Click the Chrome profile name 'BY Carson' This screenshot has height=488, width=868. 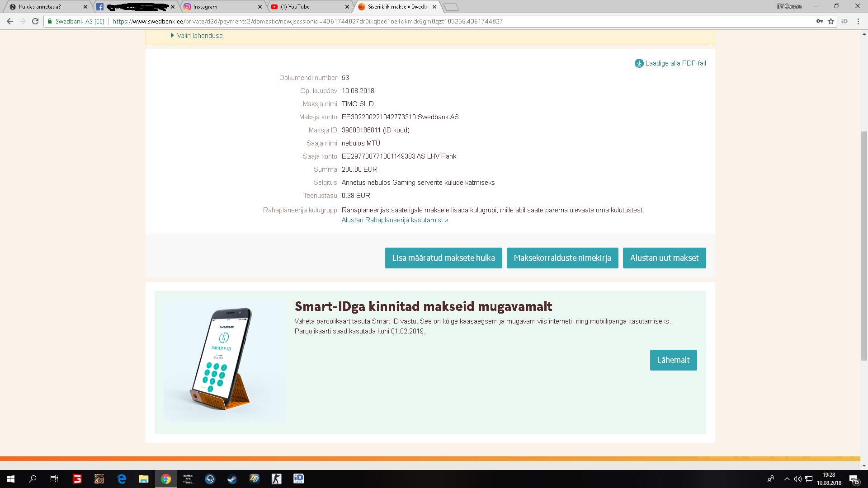point(789,6)
